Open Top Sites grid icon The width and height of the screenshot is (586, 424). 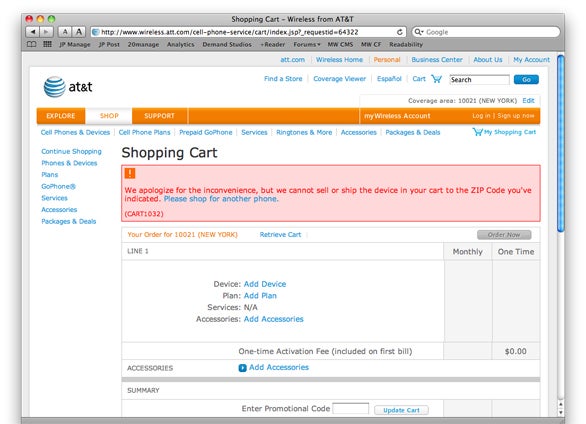(47, 44)
